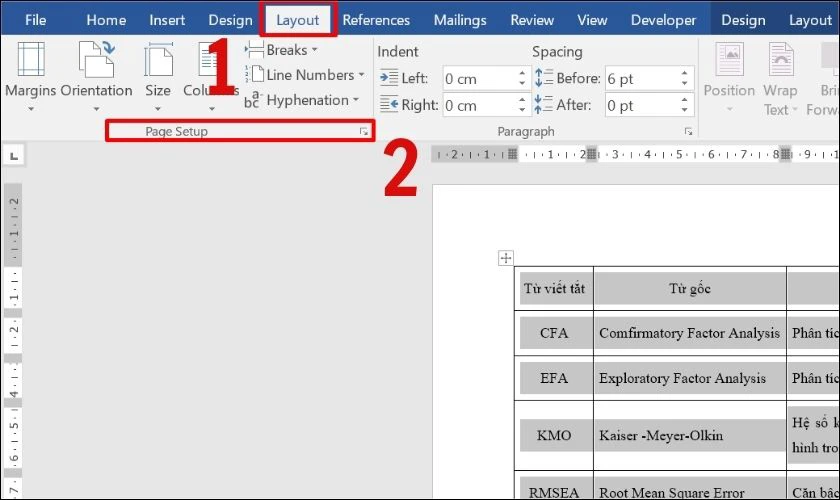
Task: Click the Spacing After value field
Action: pos(641,105)
